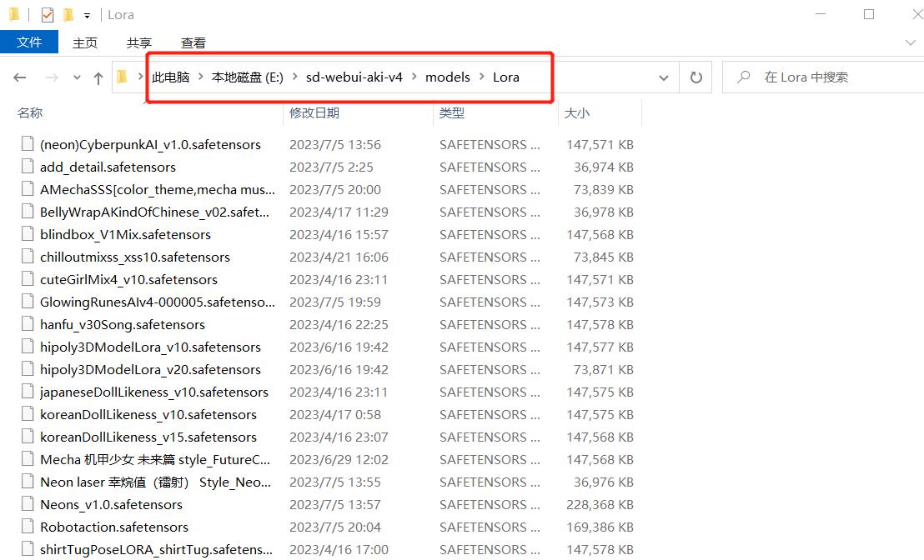Click the file icon of Robotaction.safetensors
The width and height of the screenshot is (924, 560).
pyautogui.click(x=28, y=527)
